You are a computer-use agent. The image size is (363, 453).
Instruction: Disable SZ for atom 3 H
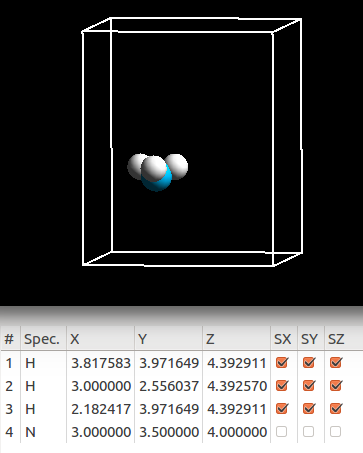tap(336, 409)
